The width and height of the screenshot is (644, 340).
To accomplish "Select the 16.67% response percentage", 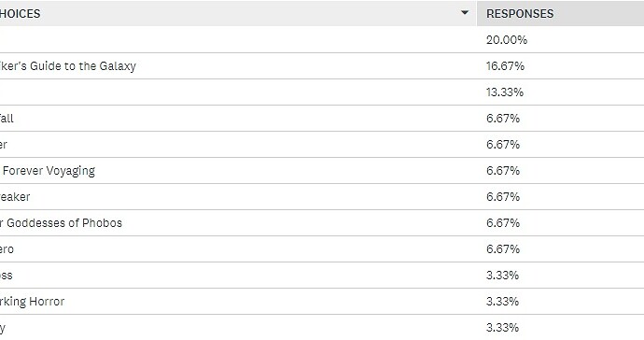I will 505,65.
